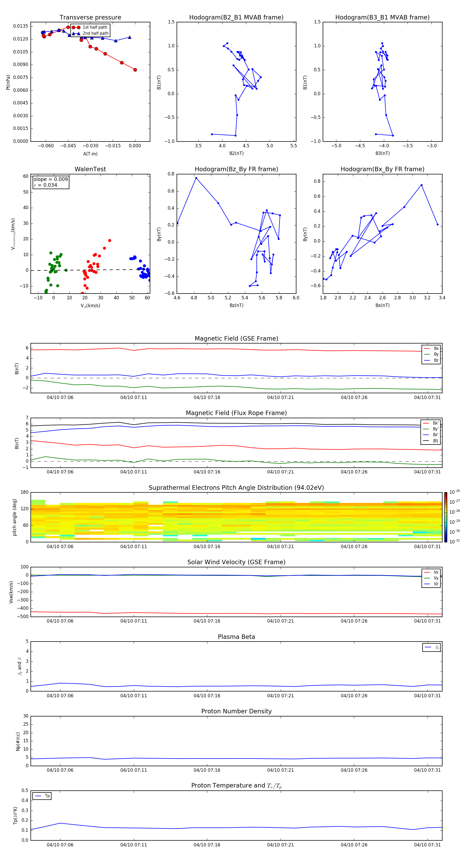The width and height of the screenshot is (473, 868).
Task: Click the pitch angle spectrogram colorbar
Action: point(446,517)
